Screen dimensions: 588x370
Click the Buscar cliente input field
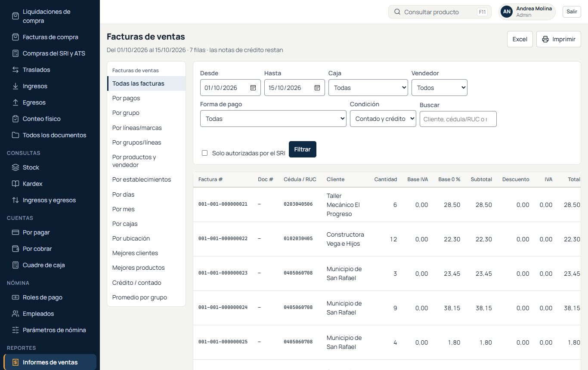coord(458,119)
